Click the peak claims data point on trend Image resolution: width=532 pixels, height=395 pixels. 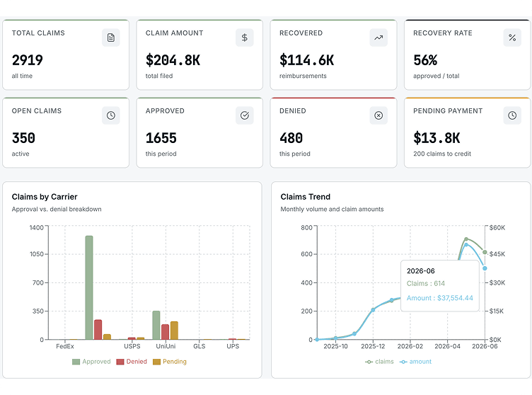466,239
